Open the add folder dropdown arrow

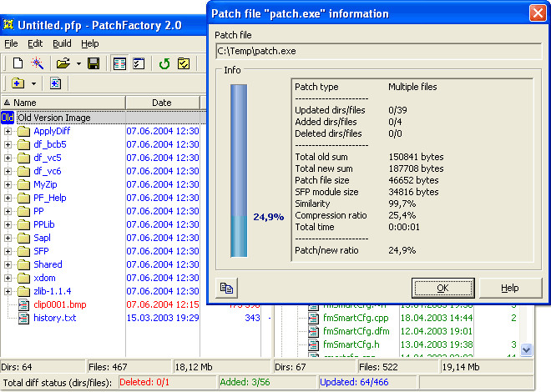pos(33,84)
